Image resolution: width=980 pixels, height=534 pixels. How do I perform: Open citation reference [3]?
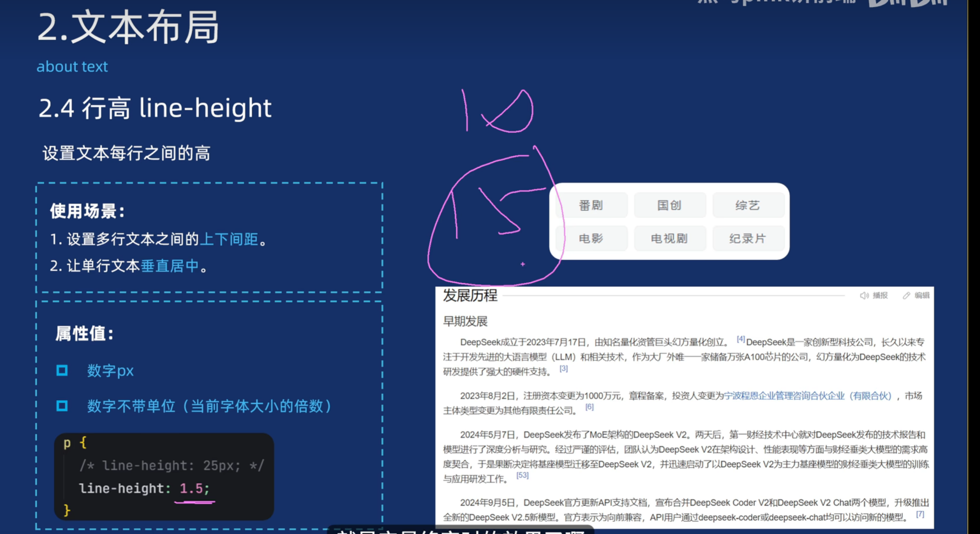click(x=563, y=368)
